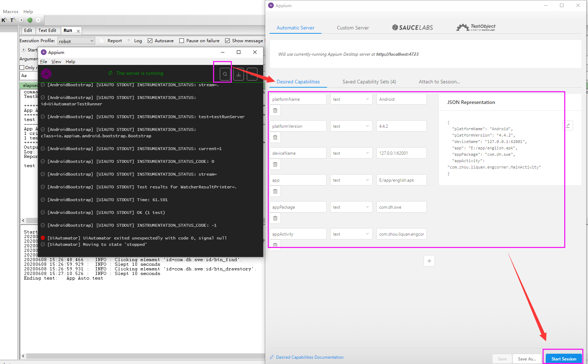
Task: Select the run tests play icon
Action: (x=21, y=20)
